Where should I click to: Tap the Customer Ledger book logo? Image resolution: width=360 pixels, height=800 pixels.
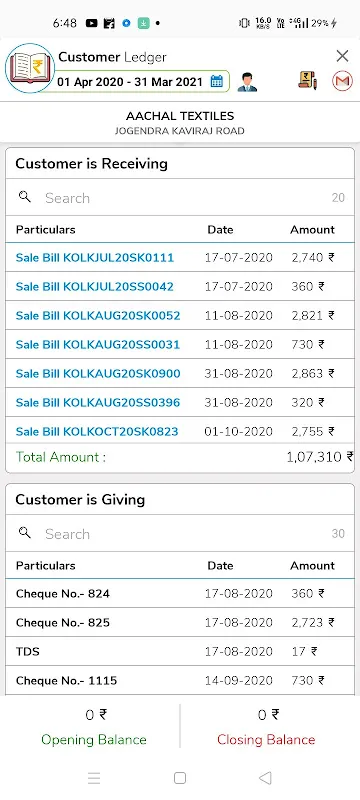(x=30, y=68)
